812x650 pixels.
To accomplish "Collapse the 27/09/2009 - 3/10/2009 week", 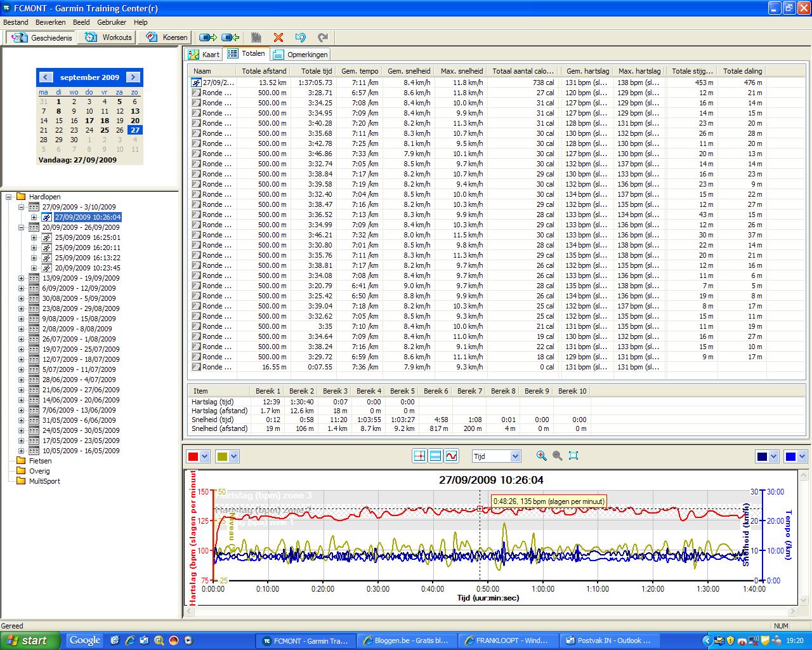I will point(21,207).
